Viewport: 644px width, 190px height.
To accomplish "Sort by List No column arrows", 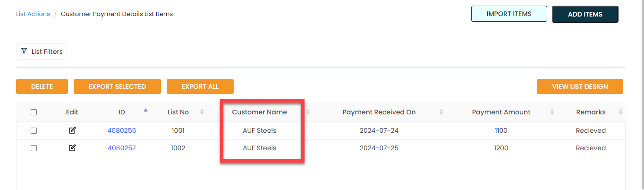I will 202,112.
